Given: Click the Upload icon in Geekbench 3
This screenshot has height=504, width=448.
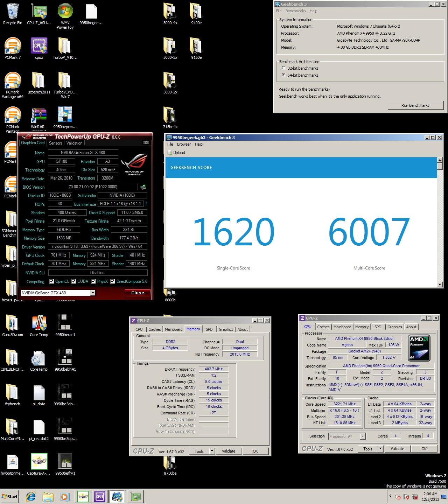Looking at the screenshot, I should click(x=170, y=153).
